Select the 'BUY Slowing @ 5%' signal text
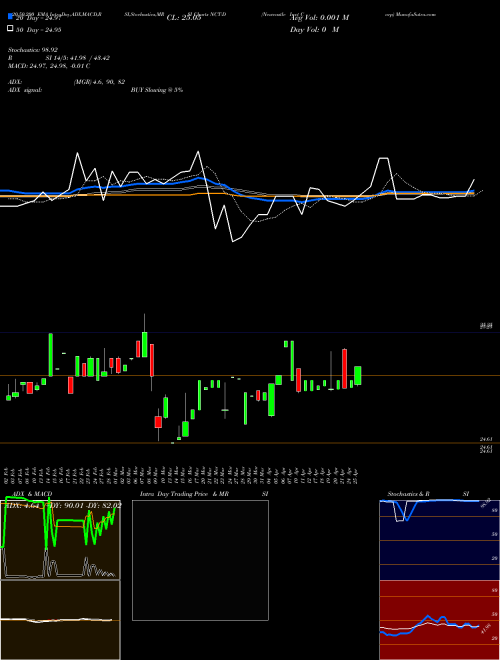 pos(157,90)
